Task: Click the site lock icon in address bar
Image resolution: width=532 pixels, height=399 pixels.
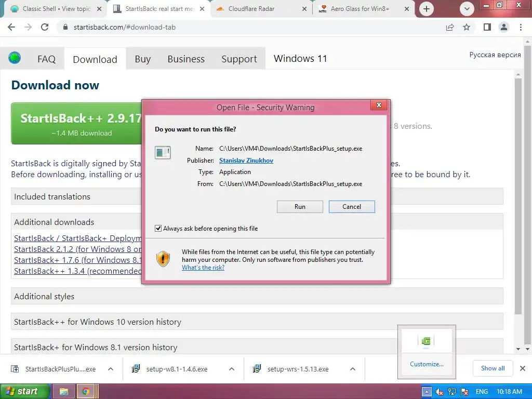Action: 65,27
